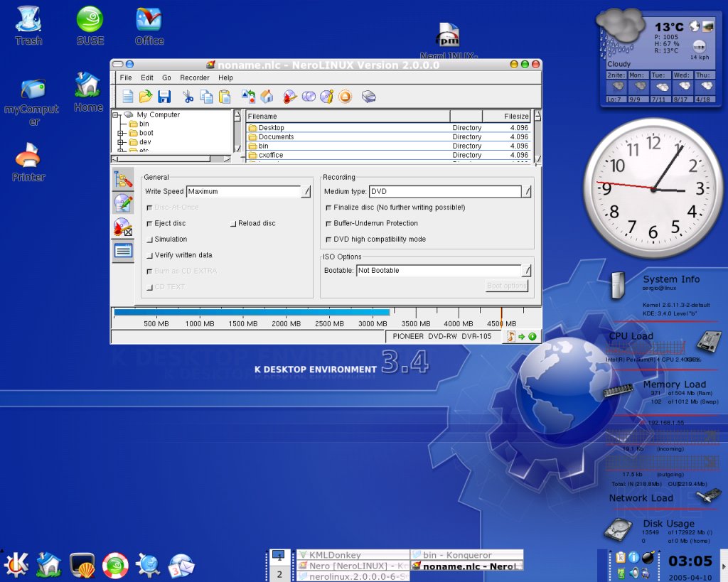Viewport: 728px width, 582px height.
Task: Open the Medium type dropdown
Action: 527,191
